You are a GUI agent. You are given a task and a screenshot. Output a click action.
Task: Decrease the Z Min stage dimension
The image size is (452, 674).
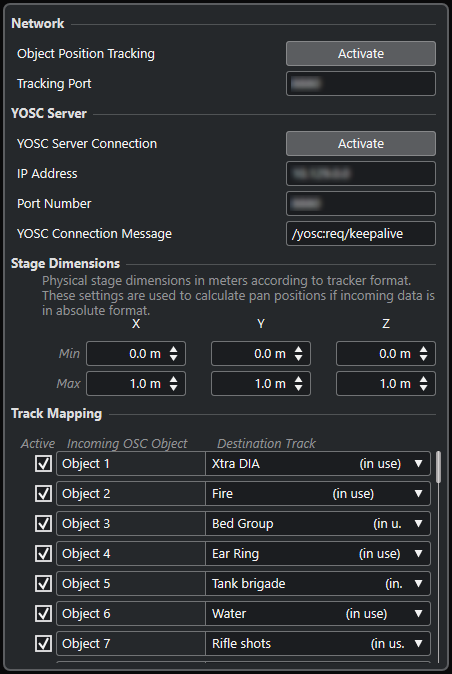pyautogui.click(x=424, y=358)
